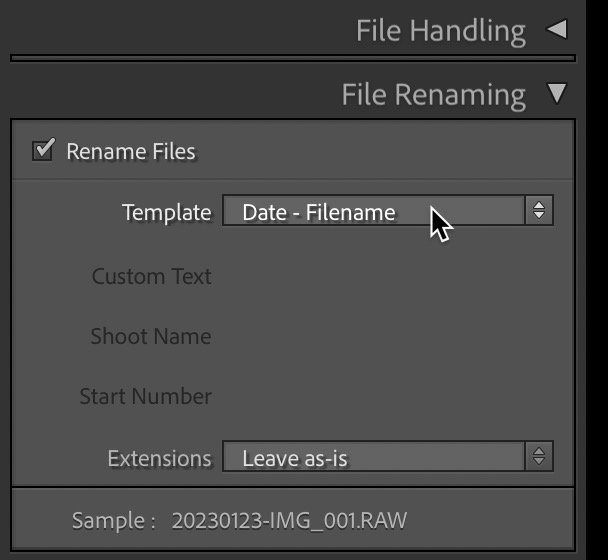Click the Shoot Name label
608x560 pixels.
[x=151, y=336]
